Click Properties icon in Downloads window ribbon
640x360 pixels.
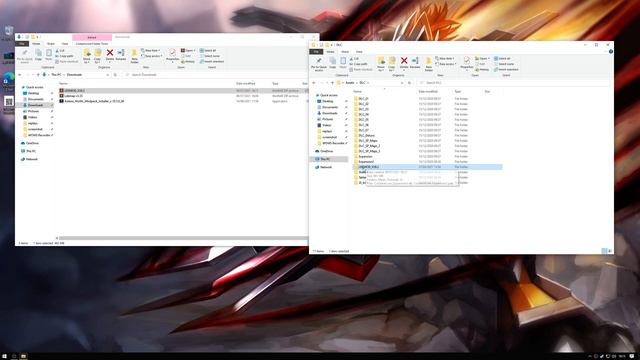click(173, 55)
